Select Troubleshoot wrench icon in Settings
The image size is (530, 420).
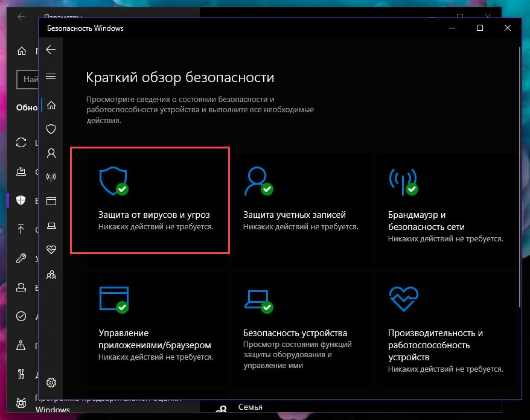pos(21,258)
